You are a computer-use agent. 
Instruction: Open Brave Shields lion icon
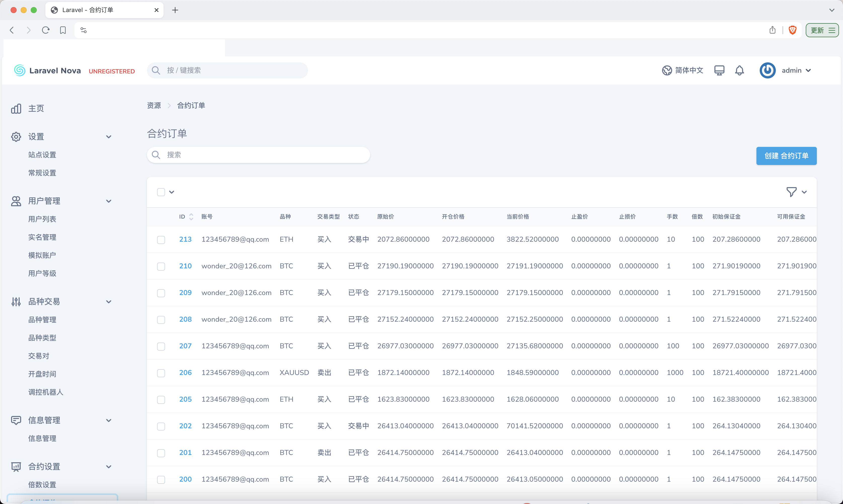click(x=792, y=30)
